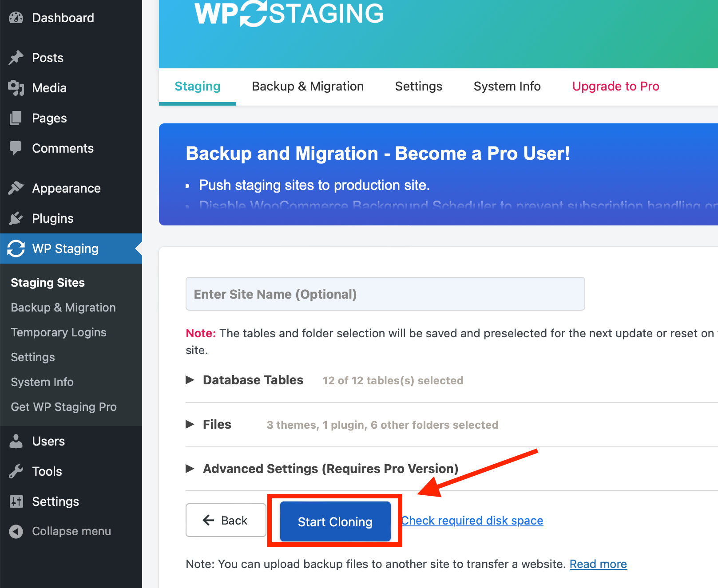Collapse the admin menu
Screen dimensions: 718x588
(x=16, y=531)
